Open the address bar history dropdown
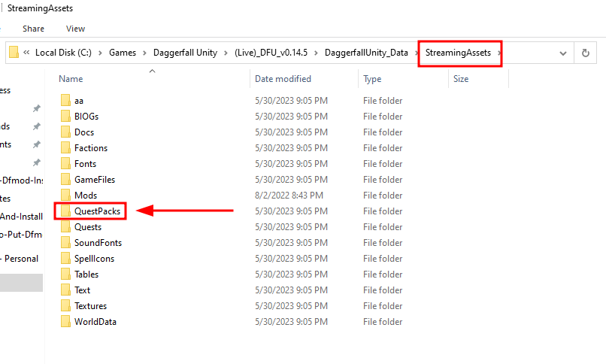 tap(563, 53)
